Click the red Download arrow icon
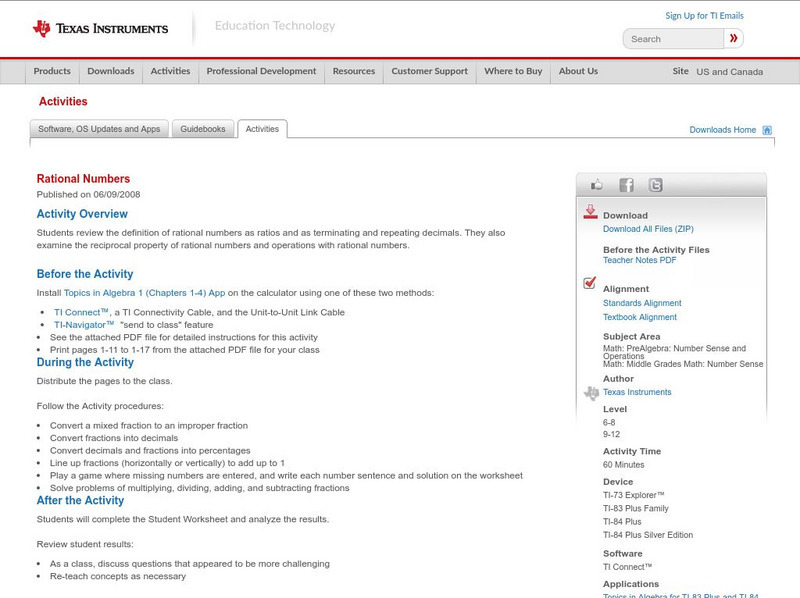The image size is (800, 598). (590, 212)
